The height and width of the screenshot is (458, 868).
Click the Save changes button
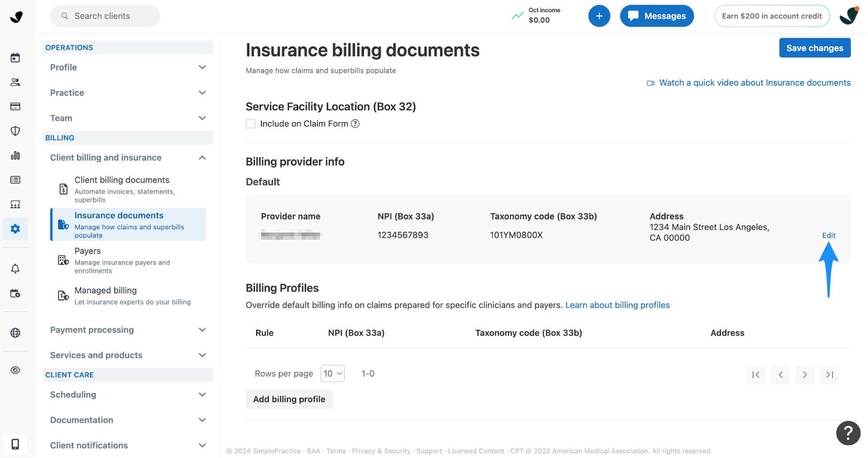click(814, 48)
